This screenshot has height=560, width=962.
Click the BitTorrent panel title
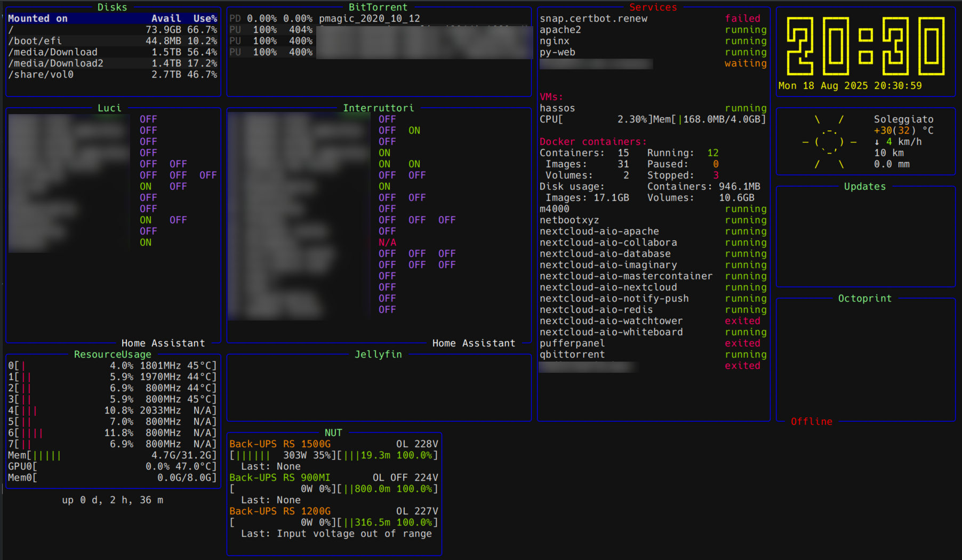click(378, 7)
